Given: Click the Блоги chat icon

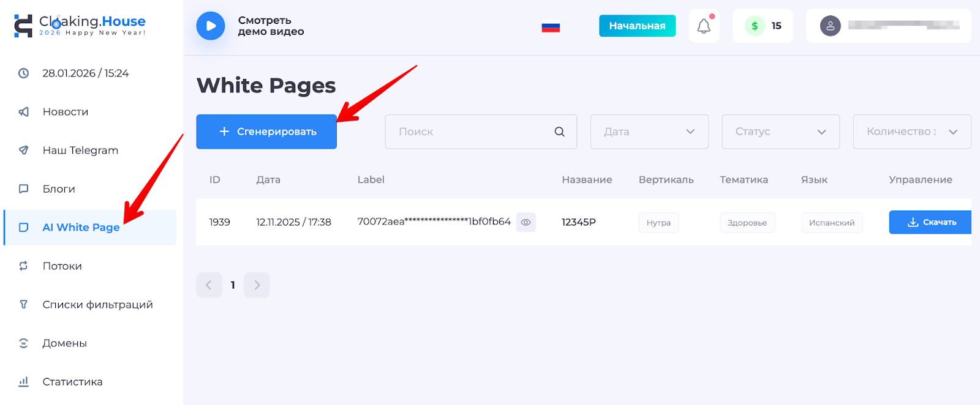Looking at the screenshot, I should (23, 189).
